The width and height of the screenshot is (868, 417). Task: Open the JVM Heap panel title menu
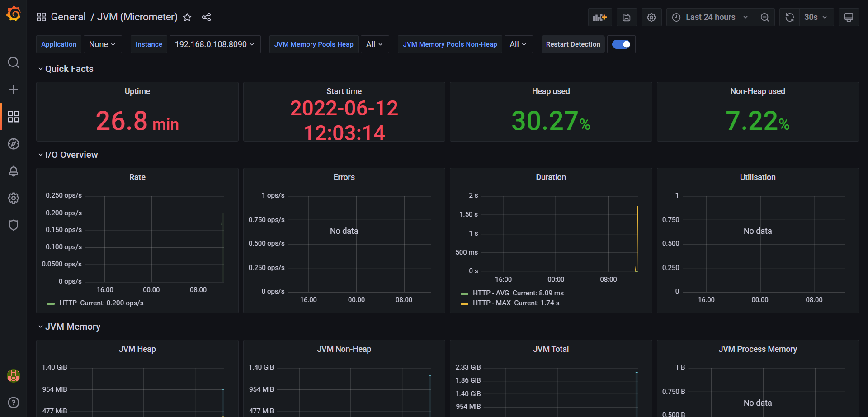pyautogui.click(x=137, y=349)
